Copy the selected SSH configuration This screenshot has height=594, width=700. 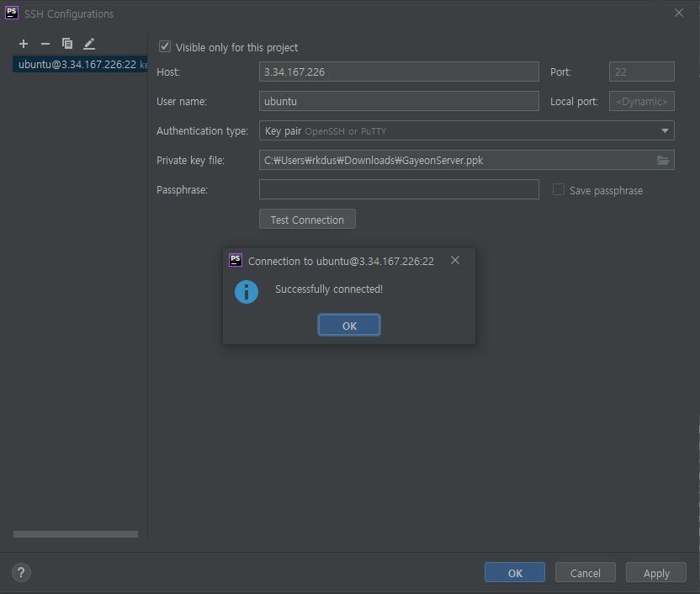click(x=66, y=43)
